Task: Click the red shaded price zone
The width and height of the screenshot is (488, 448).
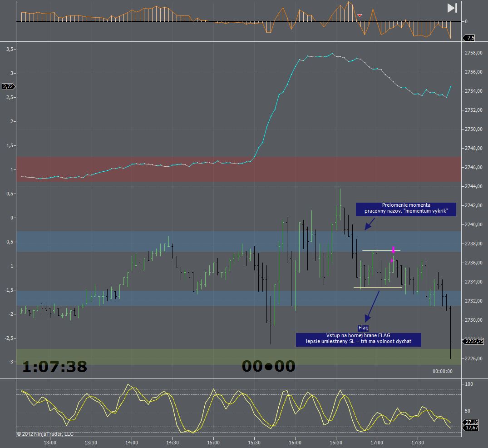Action: pos(239,169)
